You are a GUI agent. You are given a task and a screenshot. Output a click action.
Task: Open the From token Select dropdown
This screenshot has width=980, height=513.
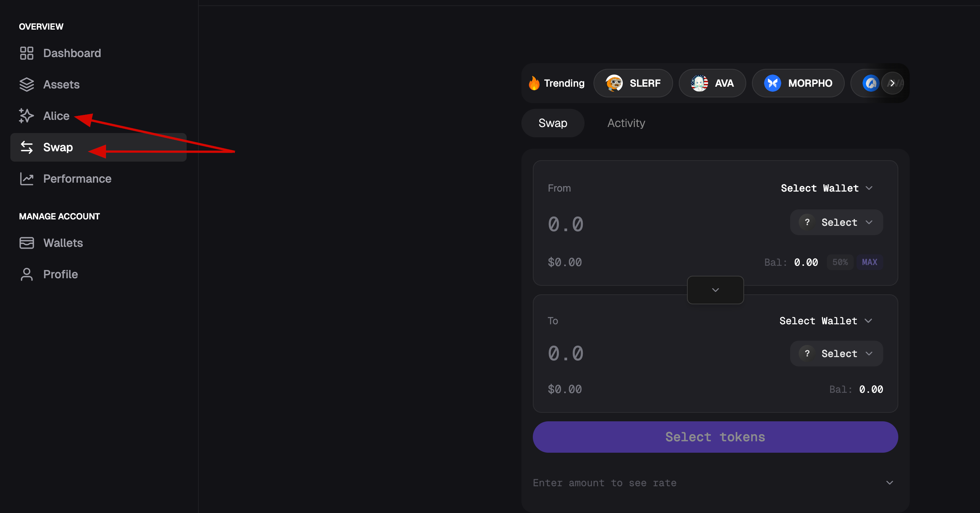[836, 223]
